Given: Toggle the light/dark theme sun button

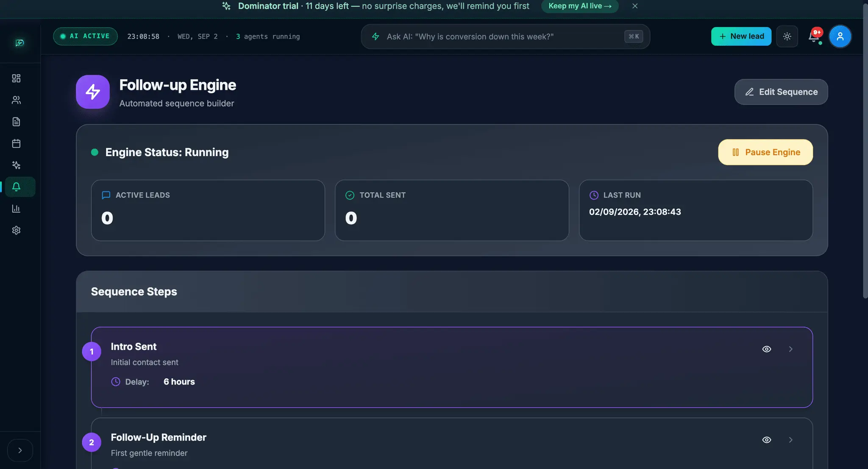Looking at the screenshot, I should [787, 36].
